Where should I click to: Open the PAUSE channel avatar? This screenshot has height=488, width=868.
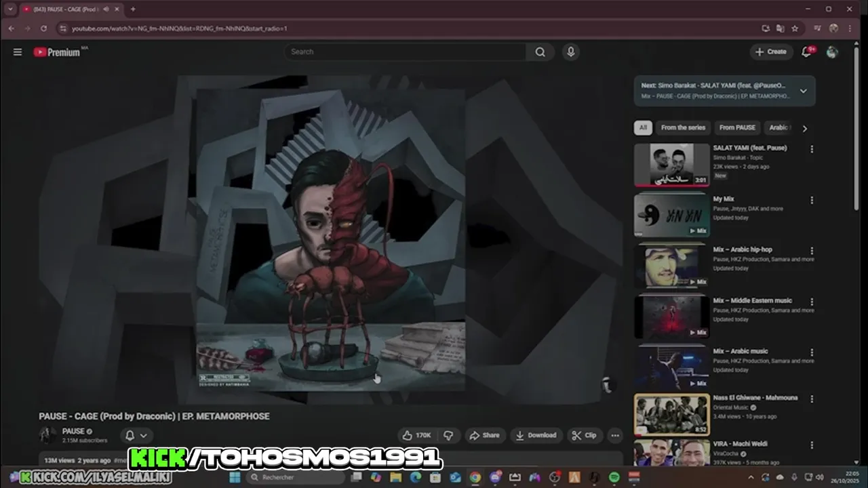48,435
